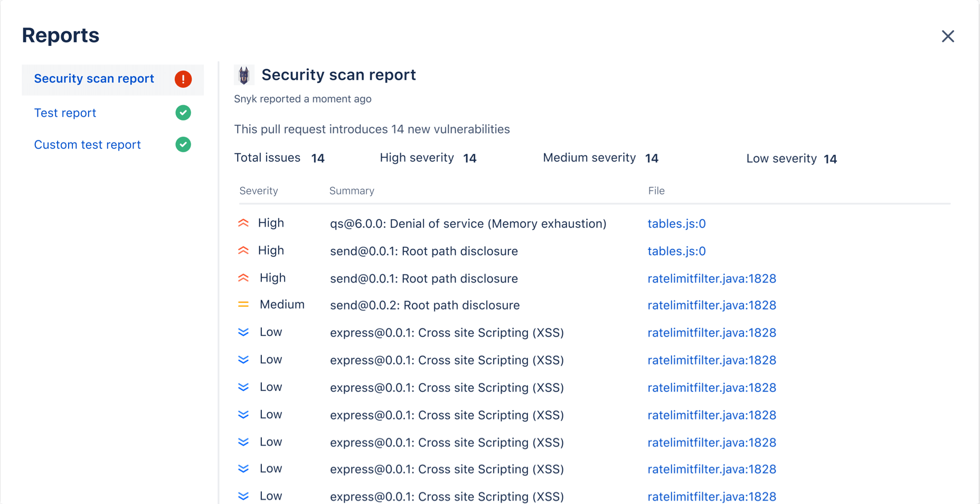Open tables.js:0 from the first vulnerability

pos(676,223)
